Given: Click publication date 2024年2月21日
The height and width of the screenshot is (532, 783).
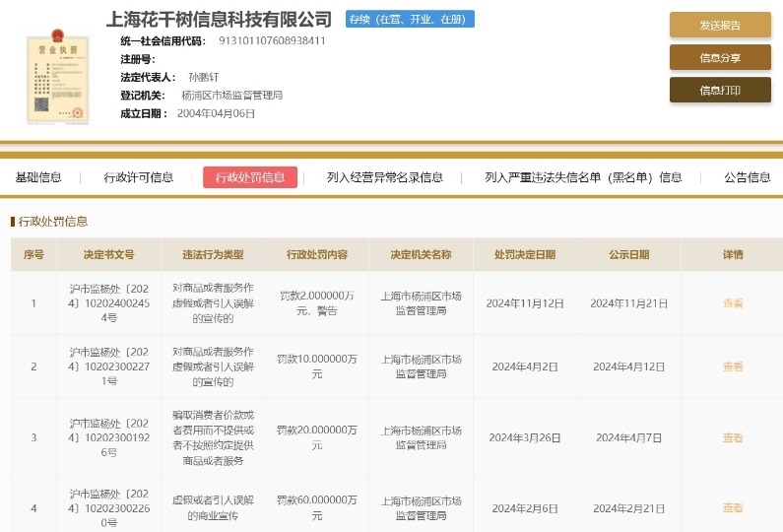Looking at the screenshot, I should [629, 508].
